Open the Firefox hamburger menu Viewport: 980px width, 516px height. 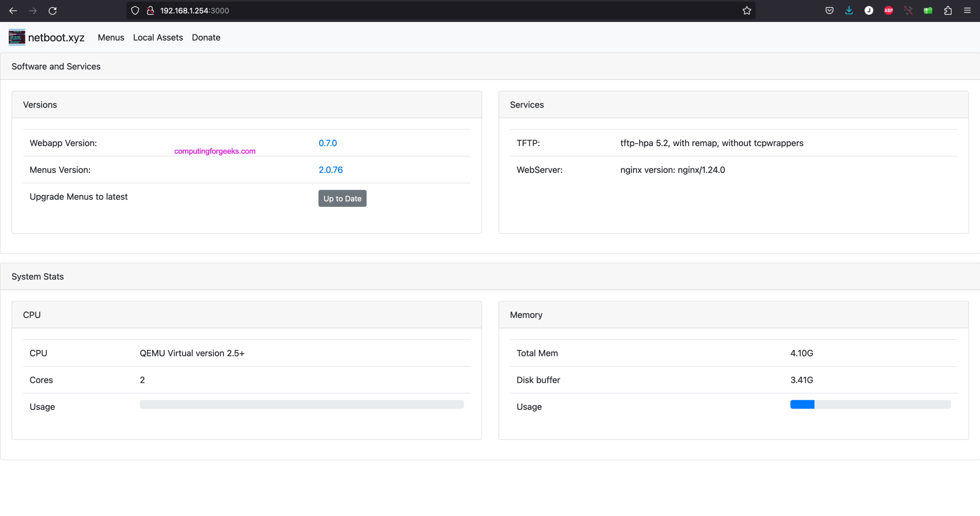coord(968,10)
